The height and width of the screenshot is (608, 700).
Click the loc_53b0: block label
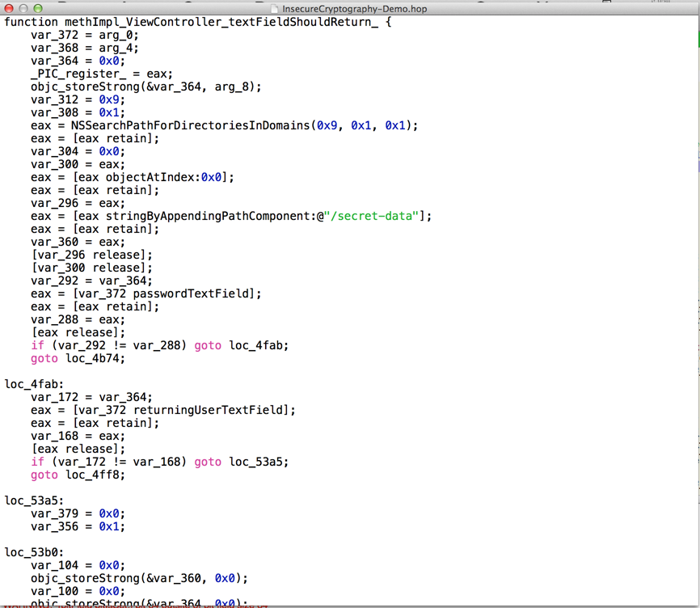(34, 552)
